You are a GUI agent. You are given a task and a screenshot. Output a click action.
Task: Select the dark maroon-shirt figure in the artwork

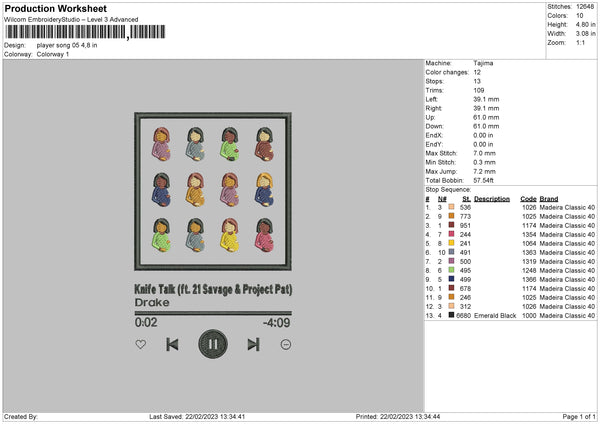point(264,144)
